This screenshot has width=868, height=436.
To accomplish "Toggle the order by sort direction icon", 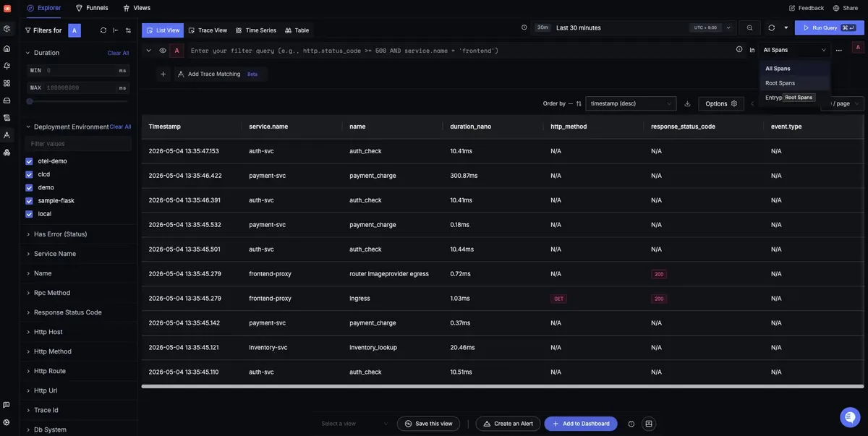I will pyautogui.click(x=579, y=103).
